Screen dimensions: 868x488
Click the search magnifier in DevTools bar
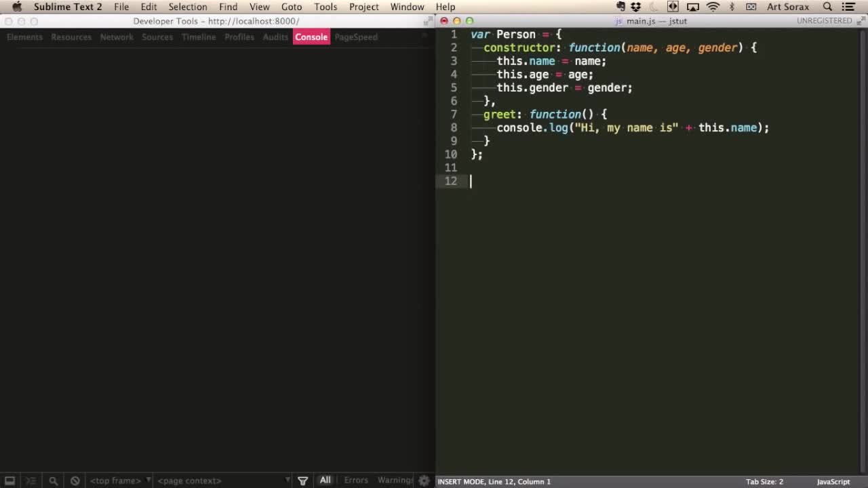[53, 481]
